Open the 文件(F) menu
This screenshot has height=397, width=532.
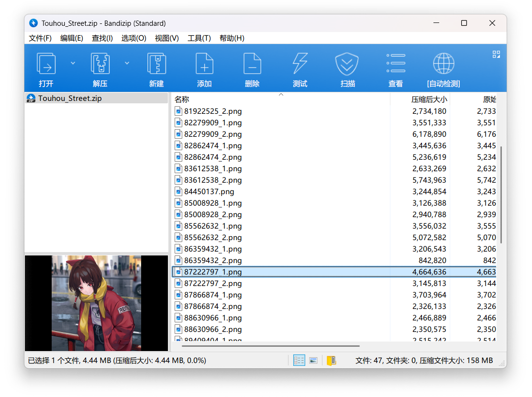point(40,38)
